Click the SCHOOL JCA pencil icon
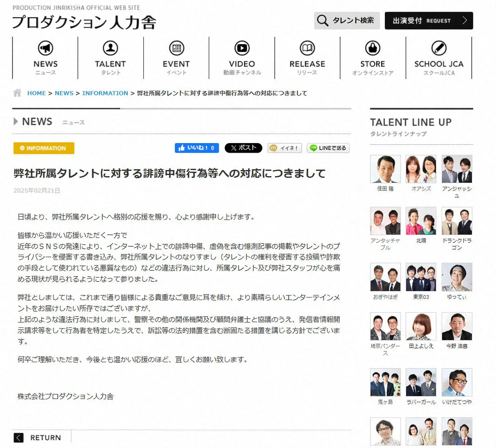 tap(439, 48)
